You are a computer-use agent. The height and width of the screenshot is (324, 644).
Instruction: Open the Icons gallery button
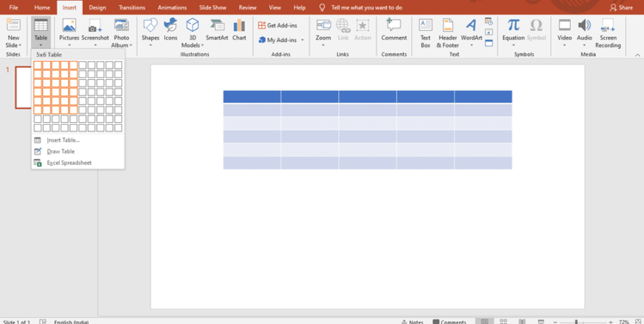[170, 30]
